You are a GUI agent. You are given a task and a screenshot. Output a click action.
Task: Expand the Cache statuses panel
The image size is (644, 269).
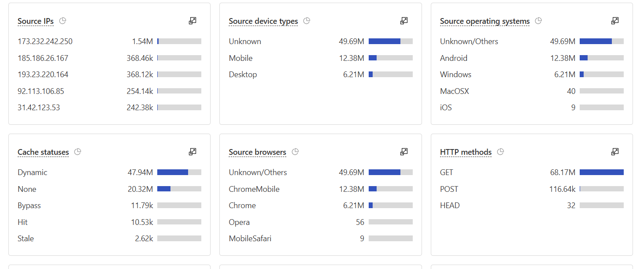pyautogui.click(x=192, y=152)
